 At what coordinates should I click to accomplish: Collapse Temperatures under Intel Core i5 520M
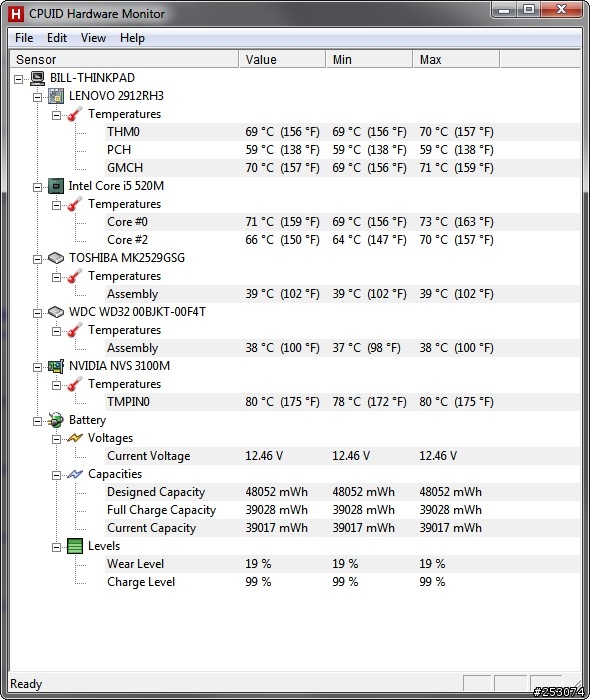56,205
